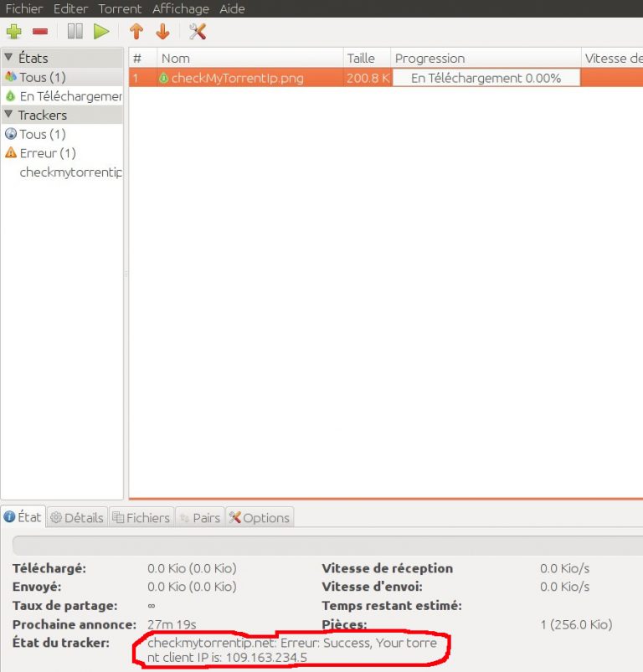Click the En Téléchargement 0.00% progress bar
Image resolution: width=643 pixels, height=672 pixels.
[486, 78]
